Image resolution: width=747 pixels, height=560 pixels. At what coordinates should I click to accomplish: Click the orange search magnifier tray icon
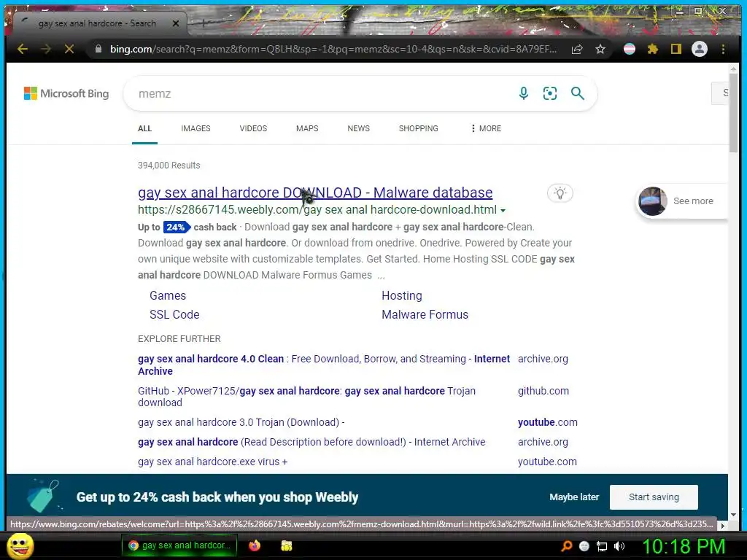tap(567, 546)
